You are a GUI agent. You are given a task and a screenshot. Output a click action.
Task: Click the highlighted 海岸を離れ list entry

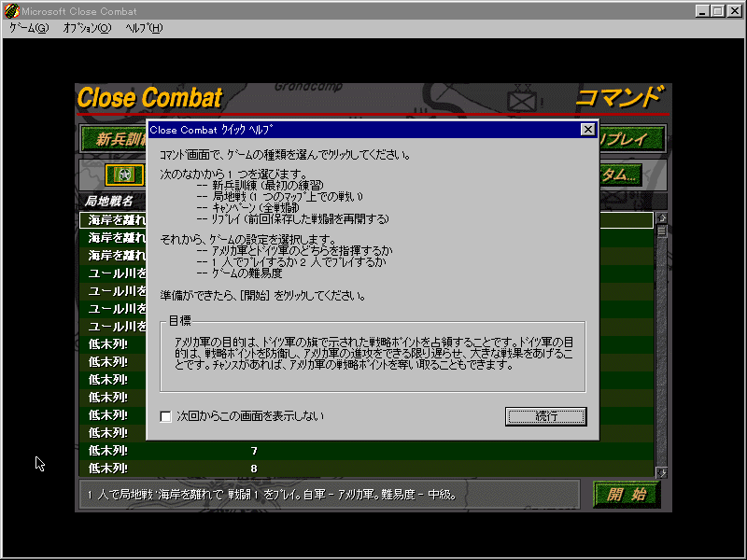(112, 219)
